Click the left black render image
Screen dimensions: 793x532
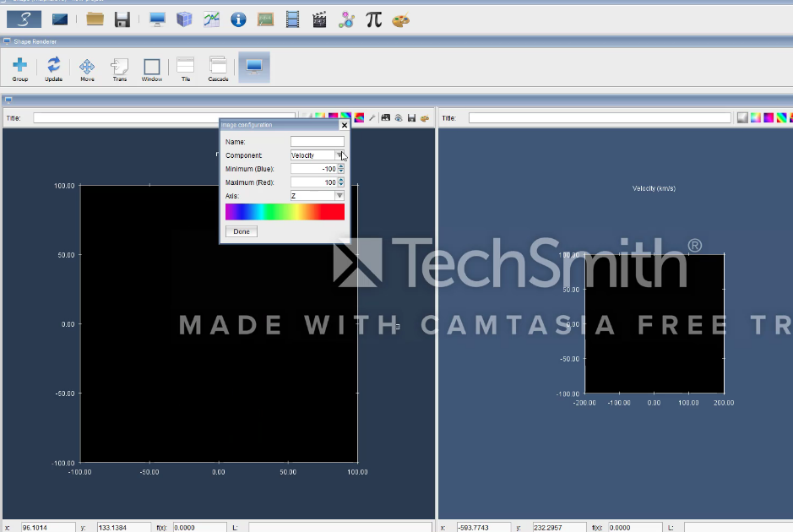pos(219,323)
